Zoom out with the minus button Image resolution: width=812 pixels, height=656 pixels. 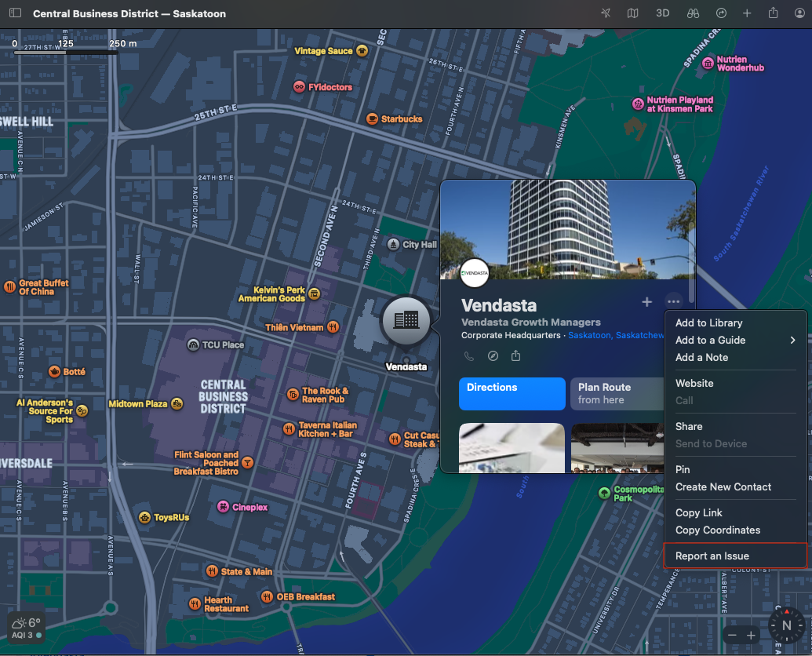732,636
